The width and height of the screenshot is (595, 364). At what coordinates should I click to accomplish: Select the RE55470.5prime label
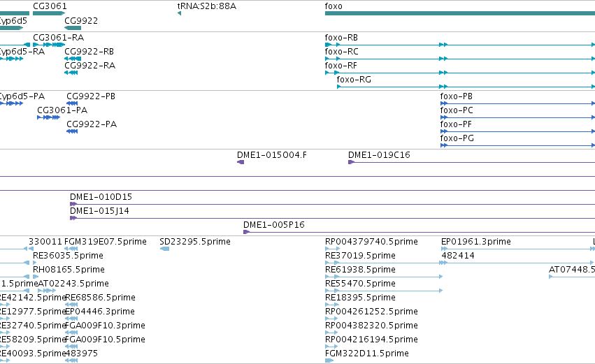coord(360,284)
